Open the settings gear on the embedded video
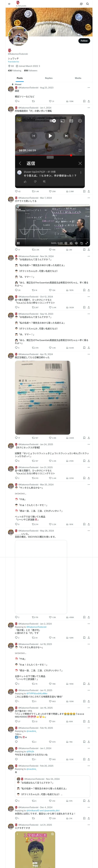This screenshot has width=98, height=868. click(x=80, y=121)
